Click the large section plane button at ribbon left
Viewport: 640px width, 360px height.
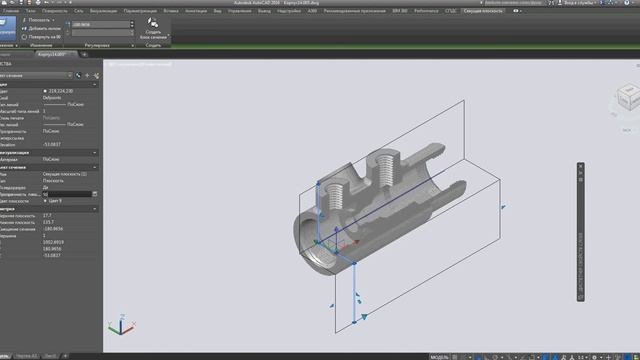point(7,28)
